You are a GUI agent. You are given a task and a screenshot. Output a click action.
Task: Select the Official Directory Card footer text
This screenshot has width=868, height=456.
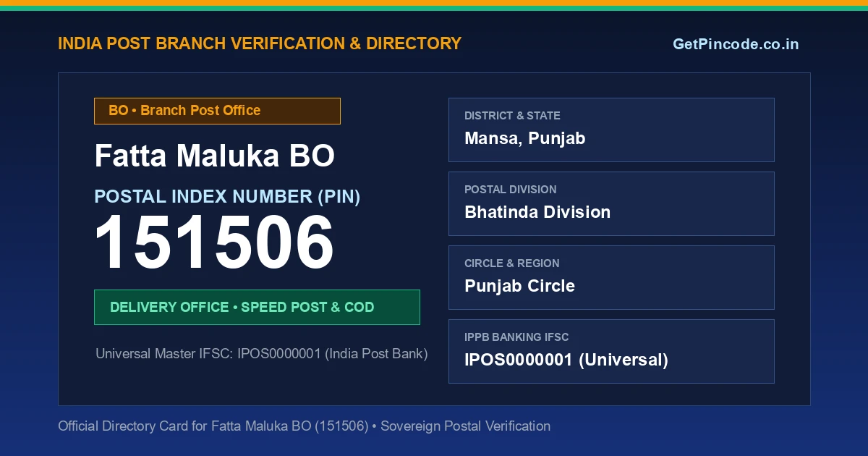pyautogui.click(x=304, y=426)
